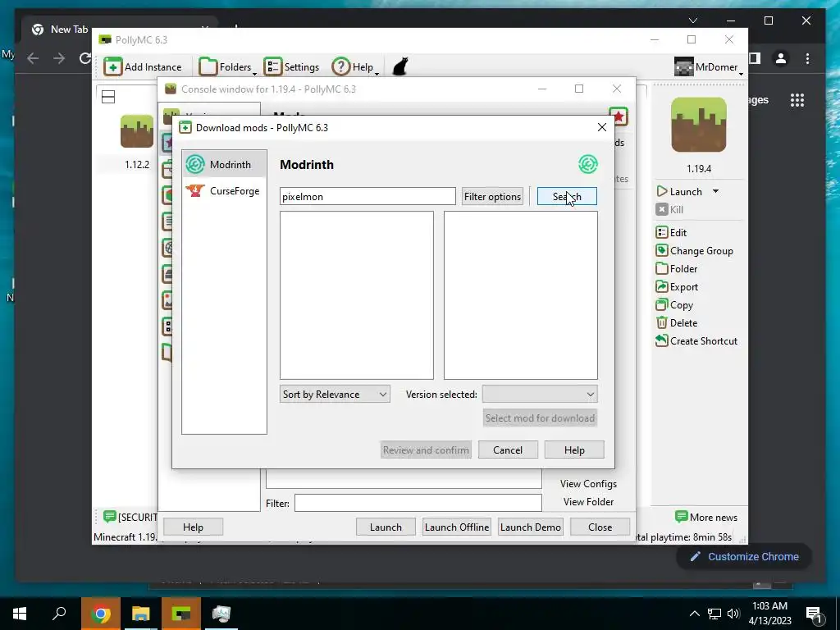Click Chrome icon in taskbar
Image resolution: width=840 pixels, height=630 pixels.
point(100,614)
